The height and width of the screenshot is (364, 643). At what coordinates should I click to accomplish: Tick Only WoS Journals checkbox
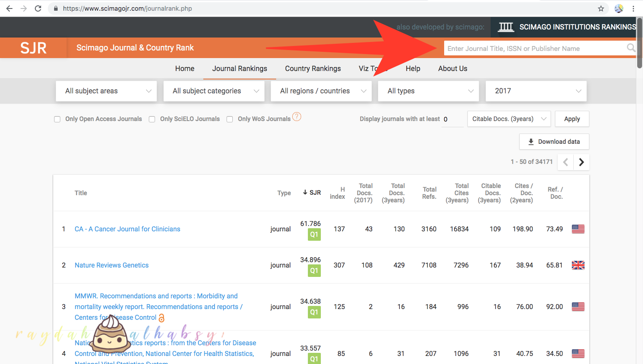point(230,119)
